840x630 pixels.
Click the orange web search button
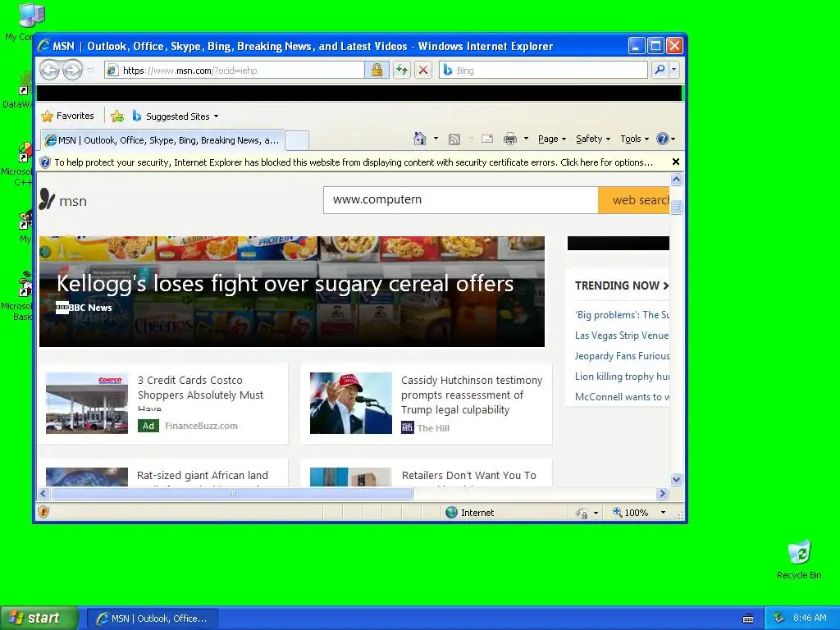634,200
